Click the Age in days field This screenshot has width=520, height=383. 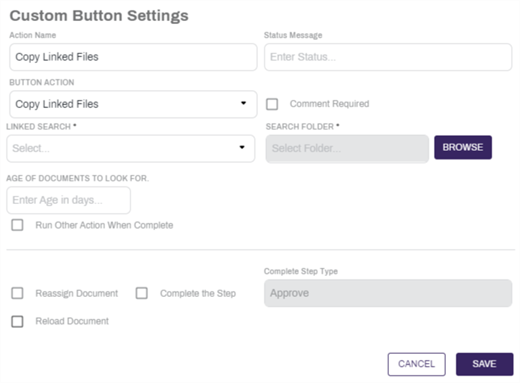(68, 200)
